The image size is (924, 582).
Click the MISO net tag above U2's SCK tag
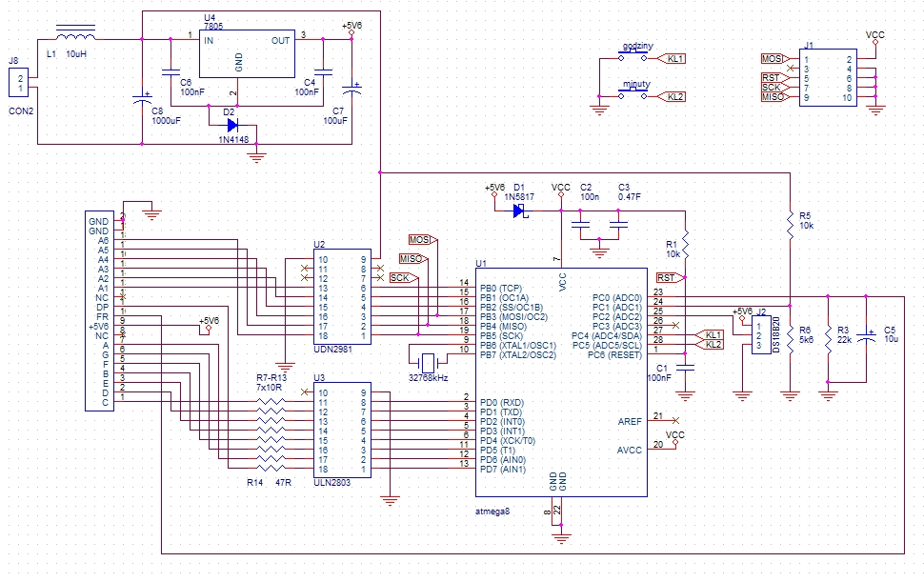coord(413,258)
